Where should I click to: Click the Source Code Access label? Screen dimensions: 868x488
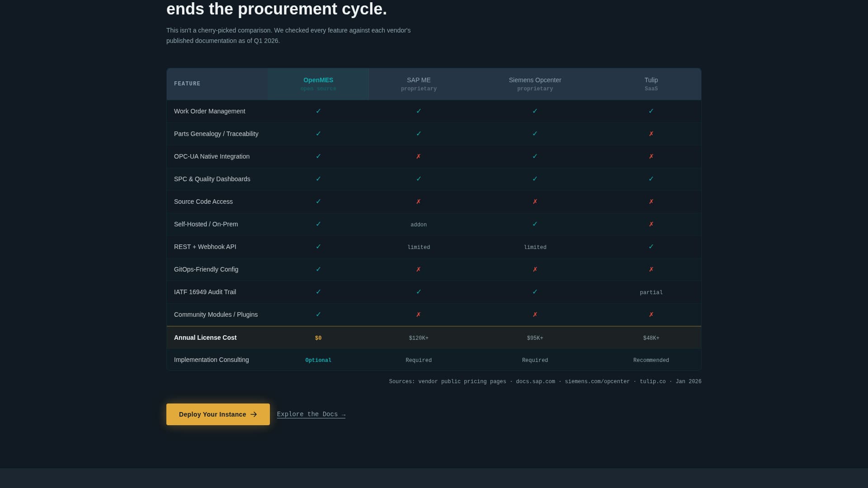203,202
